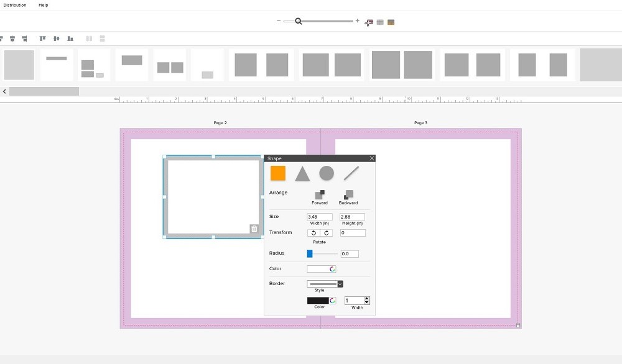Click the Width (in) size field
This screenshot has height=364, width=622.
pos(320,217)
